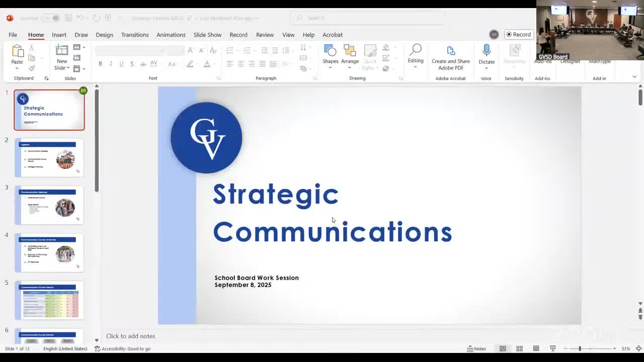
Task: Click Create and Share Adobe PDF icon
Action: pos(450,58)
